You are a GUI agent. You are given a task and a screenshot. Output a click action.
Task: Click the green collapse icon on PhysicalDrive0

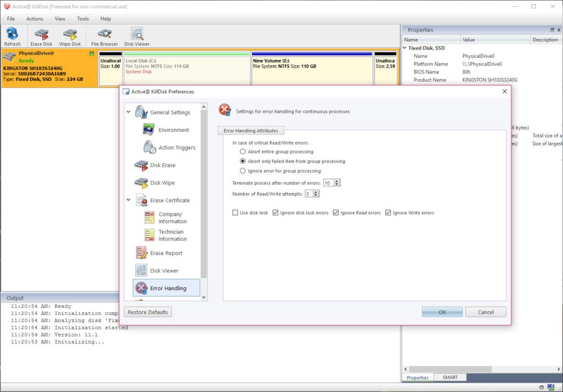(92, 54)
